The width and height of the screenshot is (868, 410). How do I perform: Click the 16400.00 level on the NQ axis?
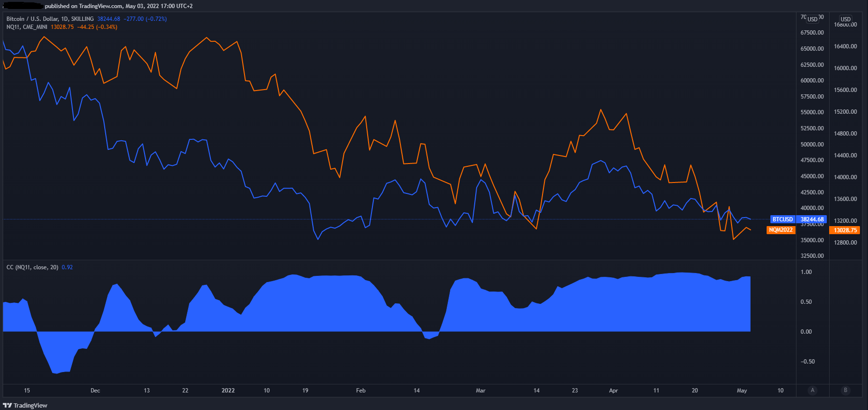845,46
